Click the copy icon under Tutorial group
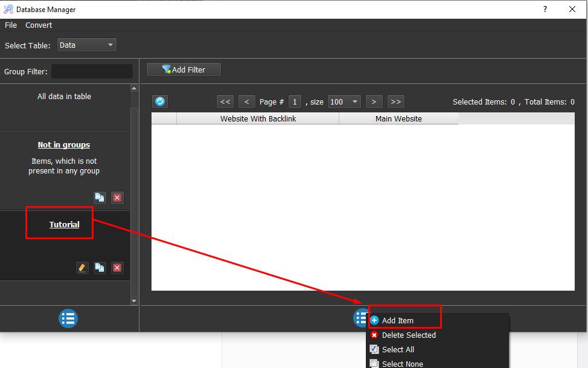 [x=100, y=268]
